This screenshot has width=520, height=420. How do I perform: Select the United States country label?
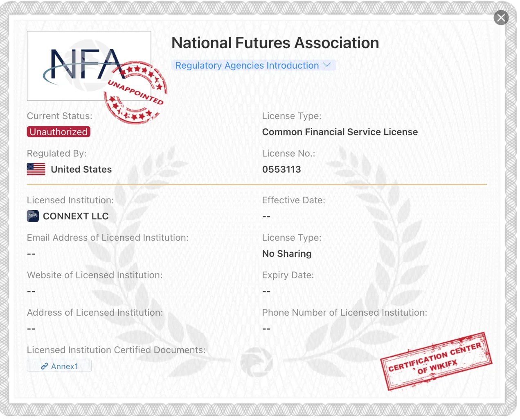point(81,169)
